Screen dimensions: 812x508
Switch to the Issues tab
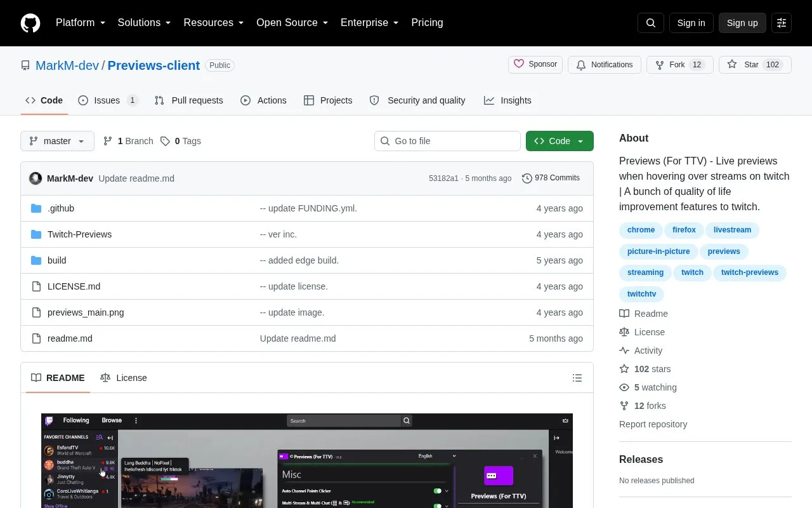coord(108,100)
